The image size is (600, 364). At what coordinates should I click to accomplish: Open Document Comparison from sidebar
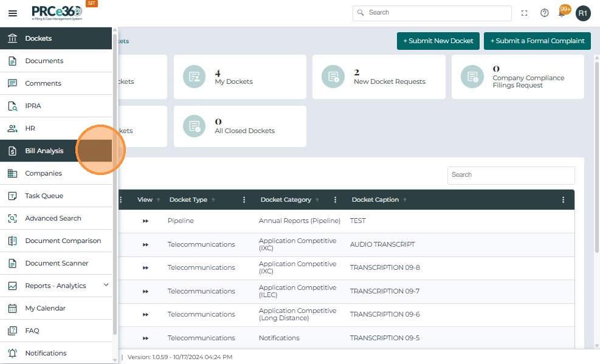pos(63,241)
